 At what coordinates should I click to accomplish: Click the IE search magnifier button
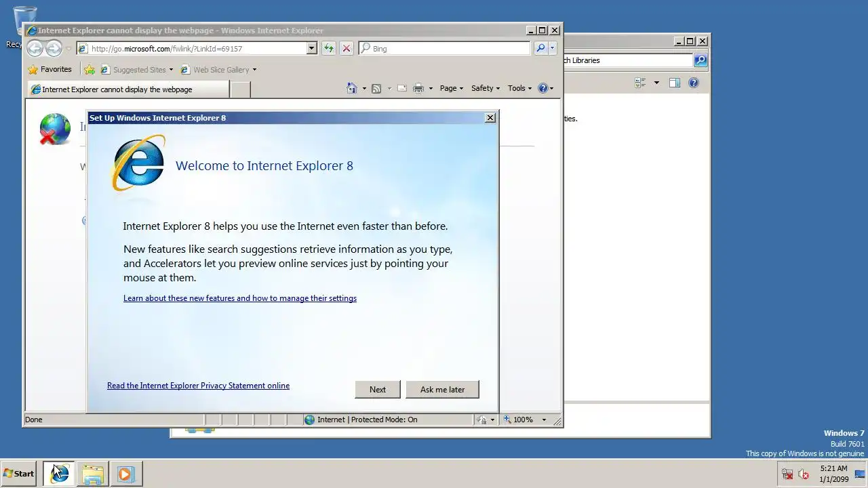540,48
